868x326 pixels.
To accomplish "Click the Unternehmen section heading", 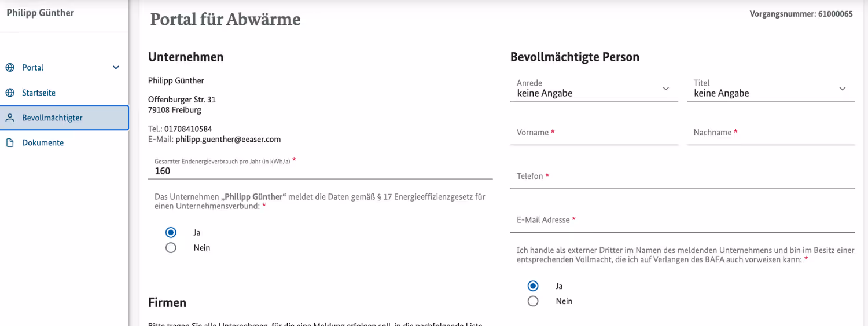I will 186,57.
